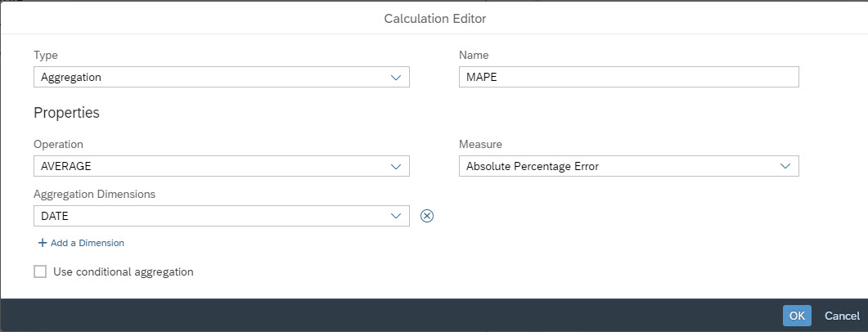The image size is (868, 332).
Task: Click the Properties section heading
Action: click(66, 113)
